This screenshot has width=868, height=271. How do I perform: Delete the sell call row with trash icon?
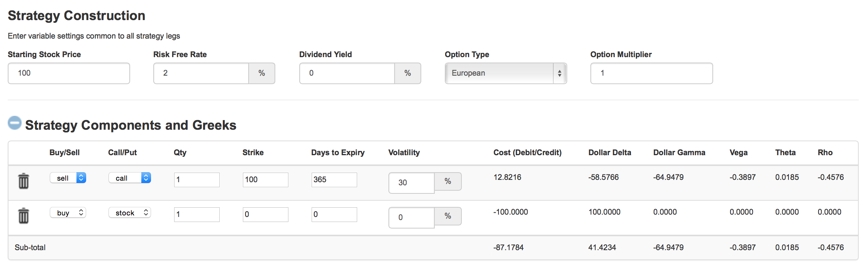[x=24, y=181]
